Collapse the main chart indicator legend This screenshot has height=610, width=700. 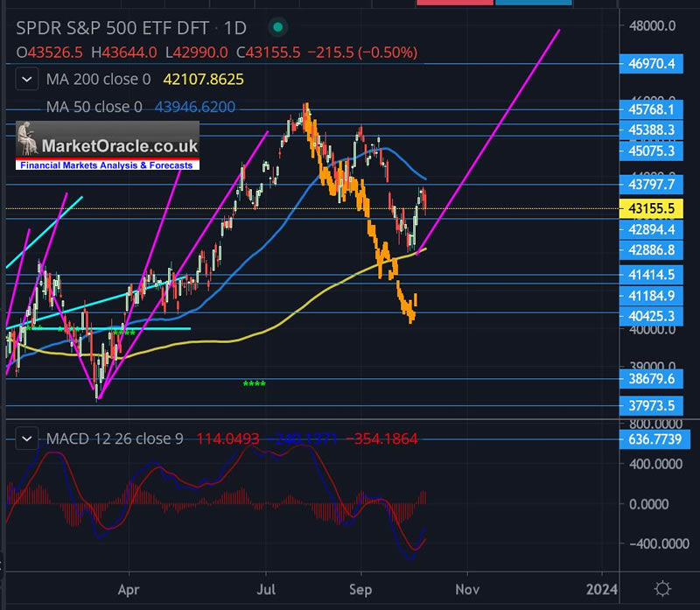[27, 79]
